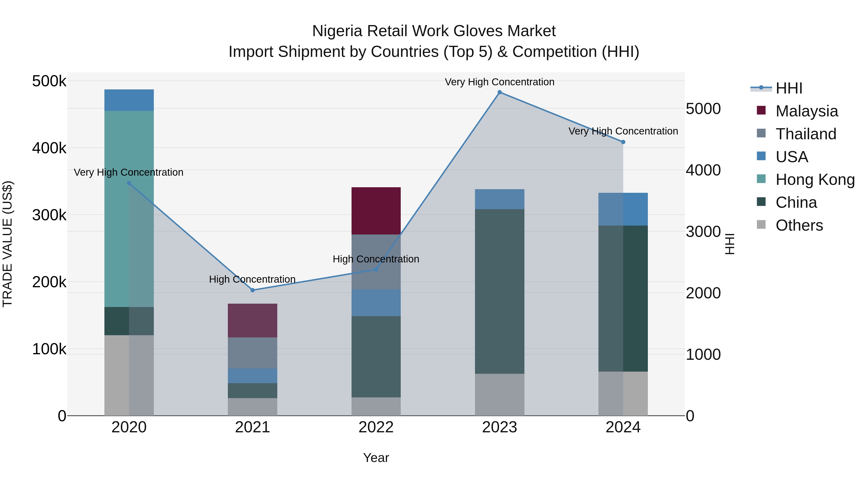The image size is (868, 488).
Task: Toggle the Thailand legend entry
Action: 797,134
